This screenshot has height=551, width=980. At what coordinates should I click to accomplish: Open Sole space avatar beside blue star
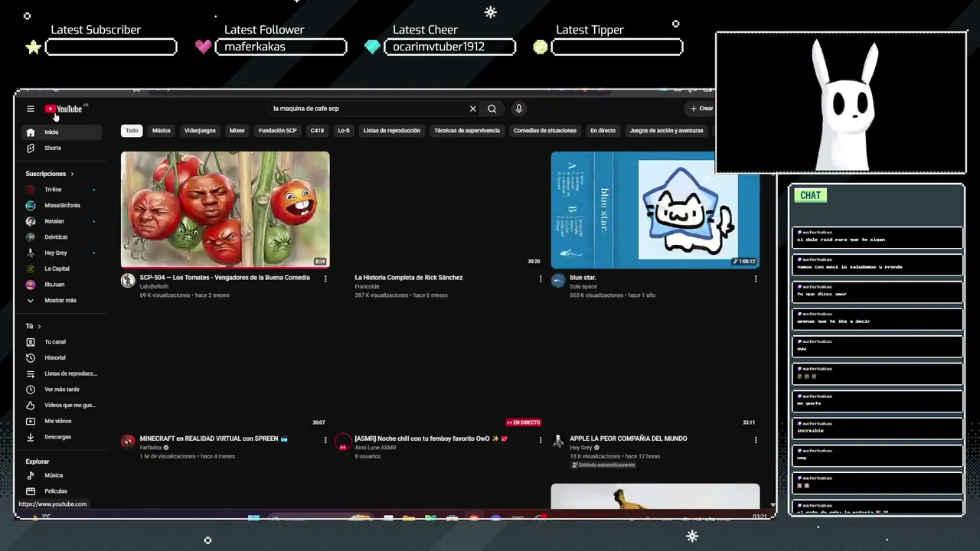pos(558,281)
